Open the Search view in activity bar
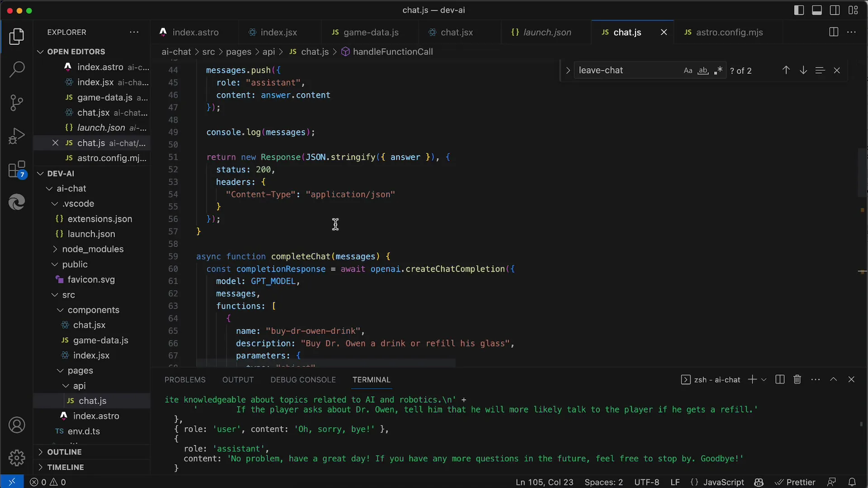 (17, 70)
